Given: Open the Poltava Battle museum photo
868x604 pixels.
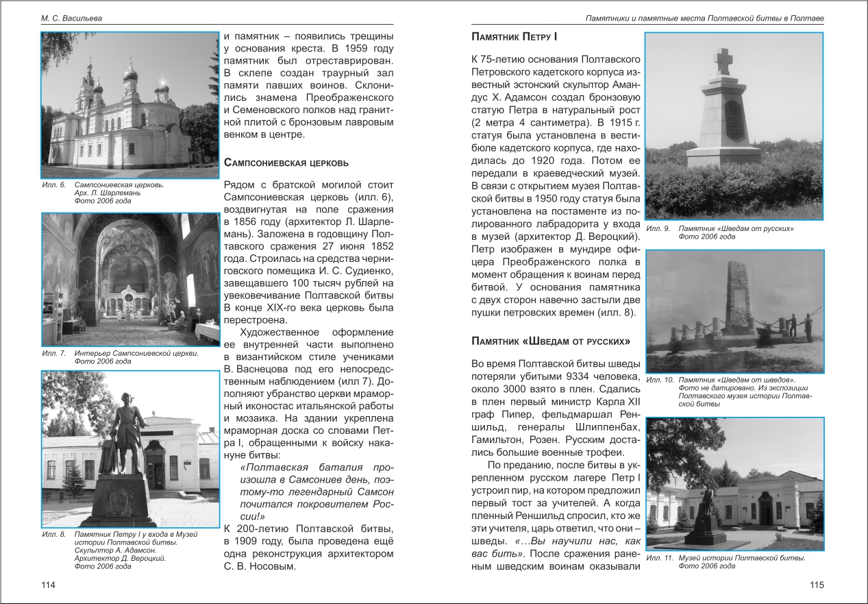Looking at the screenshot, I should pos(734,483).
